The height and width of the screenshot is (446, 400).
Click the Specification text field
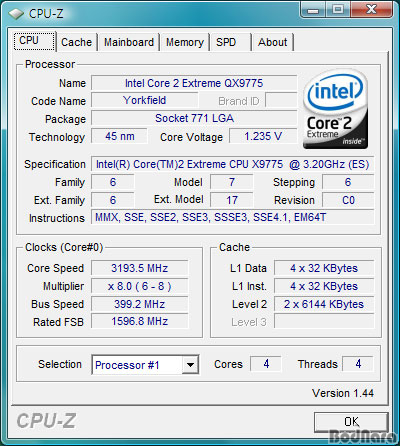click(x=232, y=164)
